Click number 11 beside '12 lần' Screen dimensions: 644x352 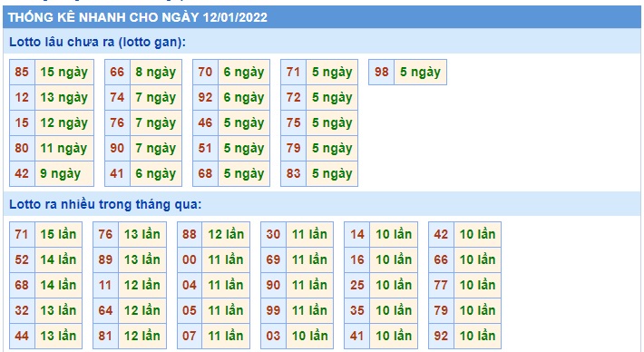pos(105,285)
